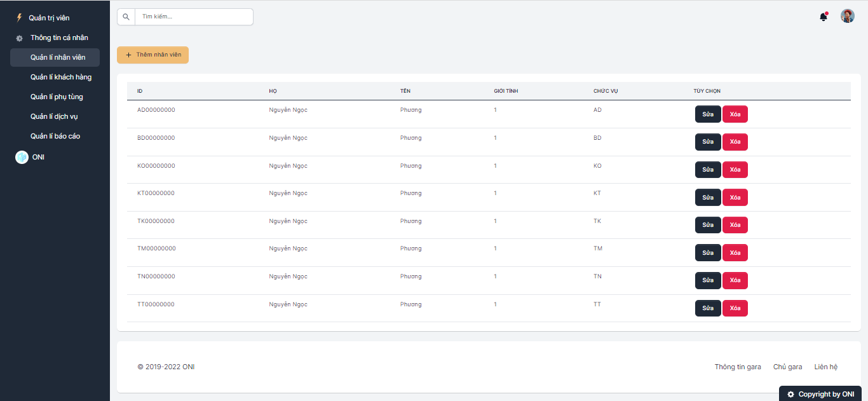Click Xóa in the TM00000000 row
The width and height of the screenshot is (868, 401).
pyautogui.click(x=735, y=252)
